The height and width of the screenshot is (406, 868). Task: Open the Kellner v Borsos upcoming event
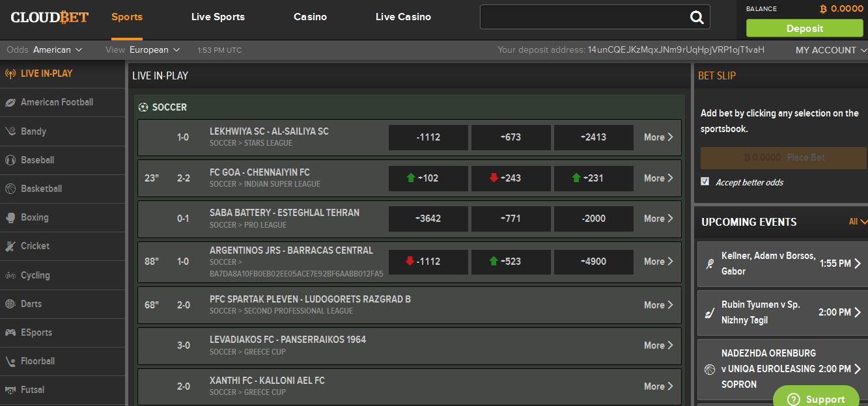point(783,264)
